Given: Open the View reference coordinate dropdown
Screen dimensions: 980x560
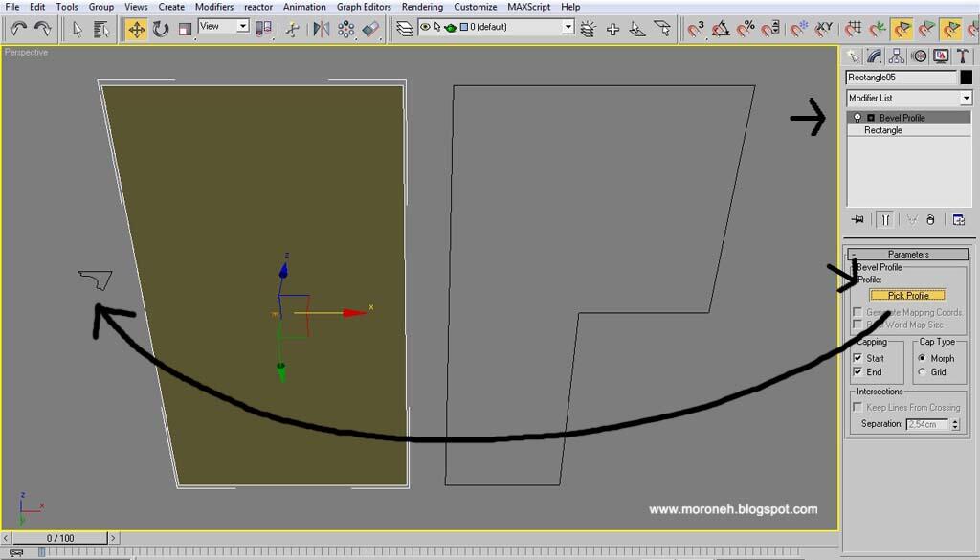Looking at the screenshot, I should click(242, 27).
